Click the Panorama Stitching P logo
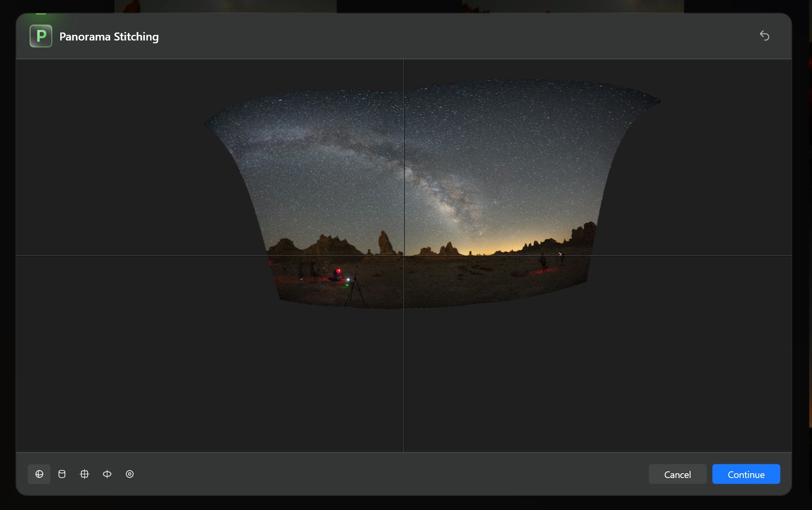Screen dimensions: 812x510 [40, 36]
